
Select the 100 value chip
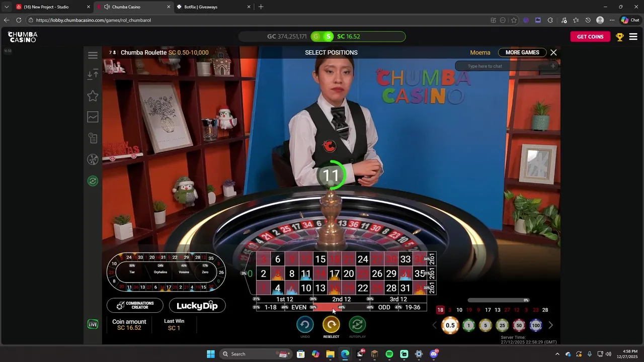536,325
